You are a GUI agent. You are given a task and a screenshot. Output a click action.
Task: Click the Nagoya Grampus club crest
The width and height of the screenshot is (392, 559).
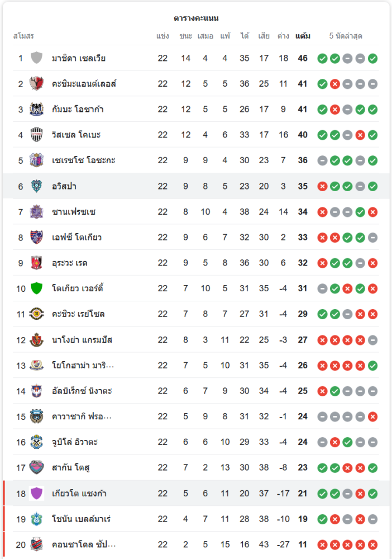pos(37,340)
